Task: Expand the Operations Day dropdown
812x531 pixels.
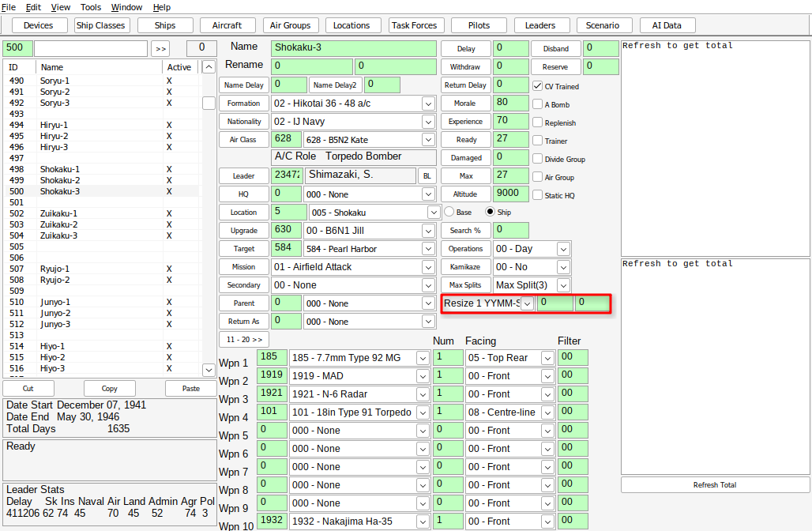Action: click(563, 249)
